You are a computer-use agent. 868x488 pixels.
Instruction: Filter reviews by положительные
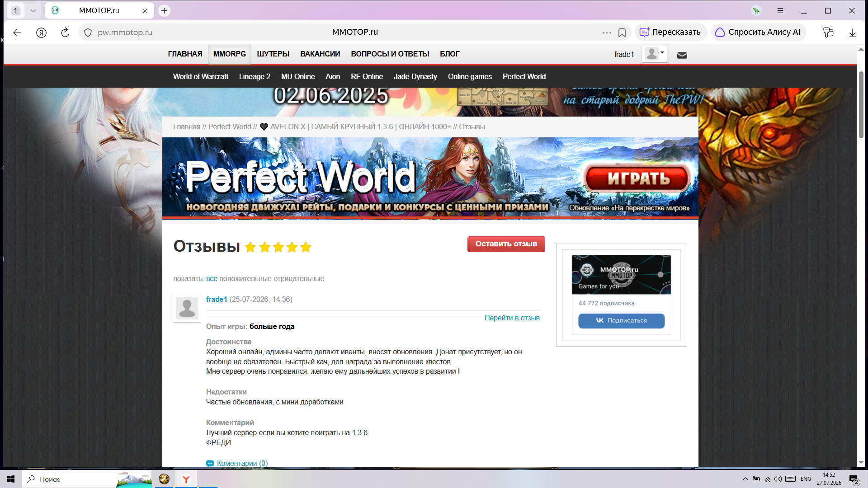(x=245, y=279)
